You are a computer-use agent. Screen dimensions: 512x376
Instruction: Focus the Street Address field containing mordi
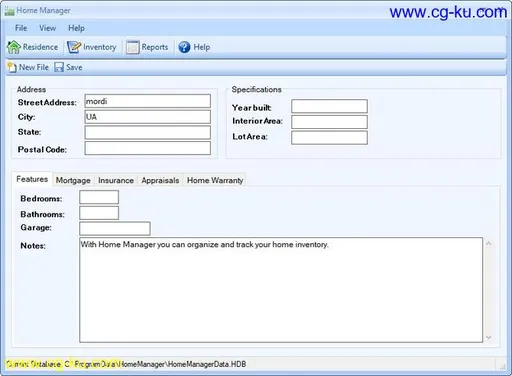pyautogui.click(x=148, y=101)
